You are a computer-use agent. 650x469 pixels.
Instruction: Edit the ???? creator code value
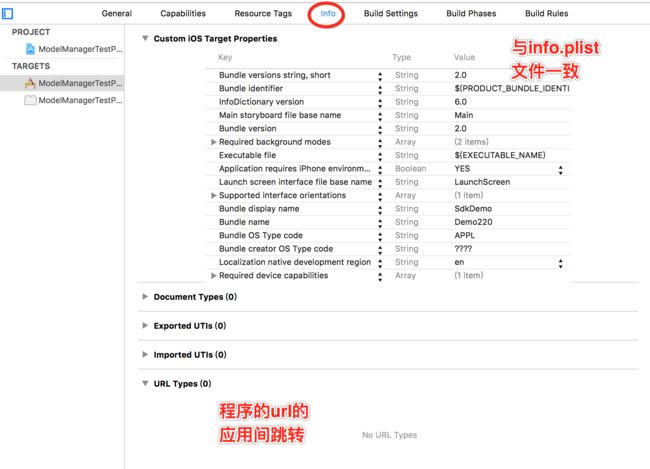463,249
